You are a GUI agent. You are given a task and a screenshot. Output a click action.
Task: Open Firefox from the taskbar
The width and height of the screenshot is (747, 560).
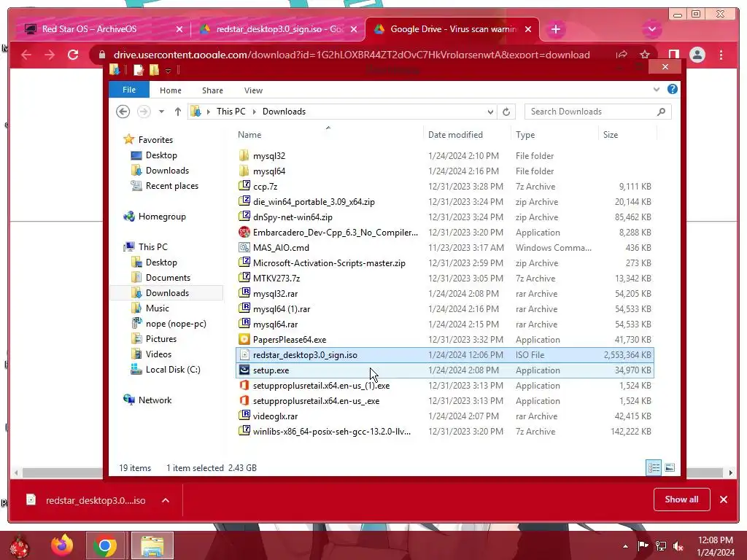click(x=62, y=545)
